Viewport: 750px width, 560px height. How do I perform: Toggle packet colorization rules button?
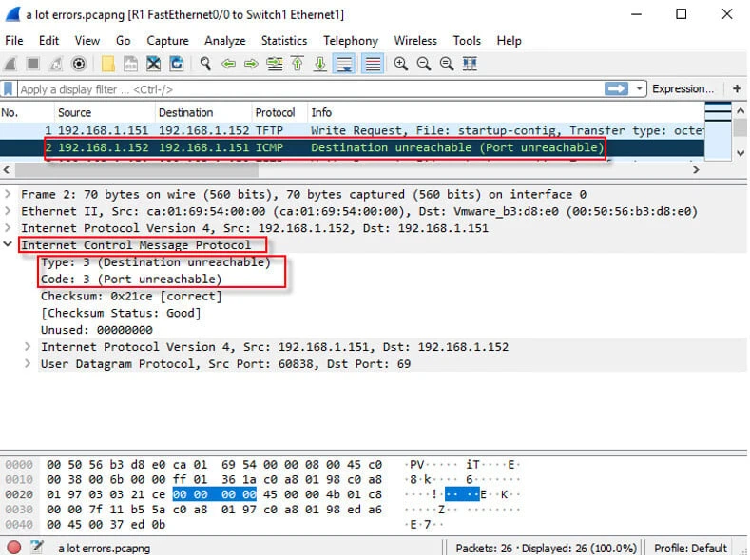pos(373,64)
